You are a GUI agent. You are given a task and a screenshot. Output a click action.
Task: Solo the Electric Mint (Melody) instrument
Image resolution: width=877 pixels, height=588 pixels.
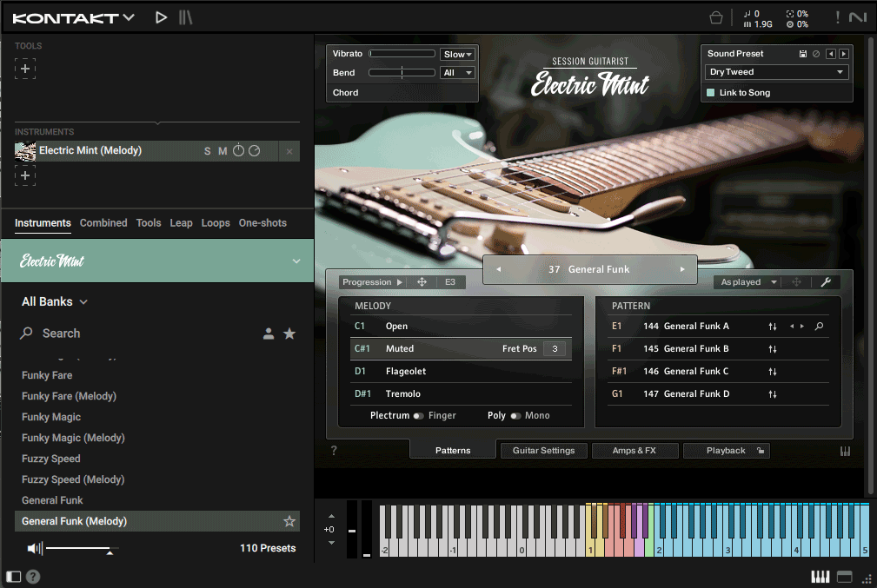pos(208,151)
